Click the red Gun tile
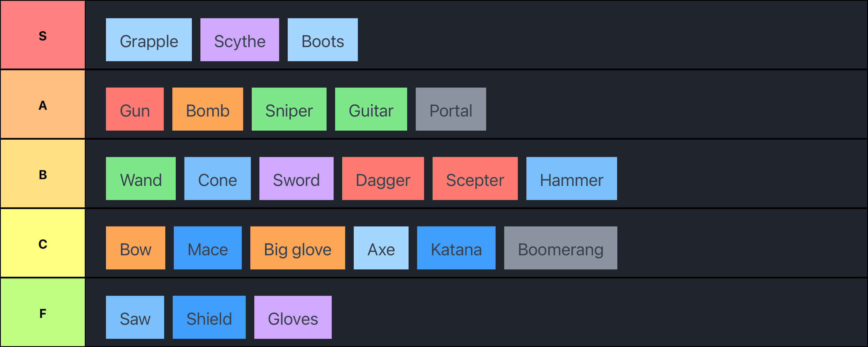The width and height of the screenshot is (868, 347). tap(135, 109)
